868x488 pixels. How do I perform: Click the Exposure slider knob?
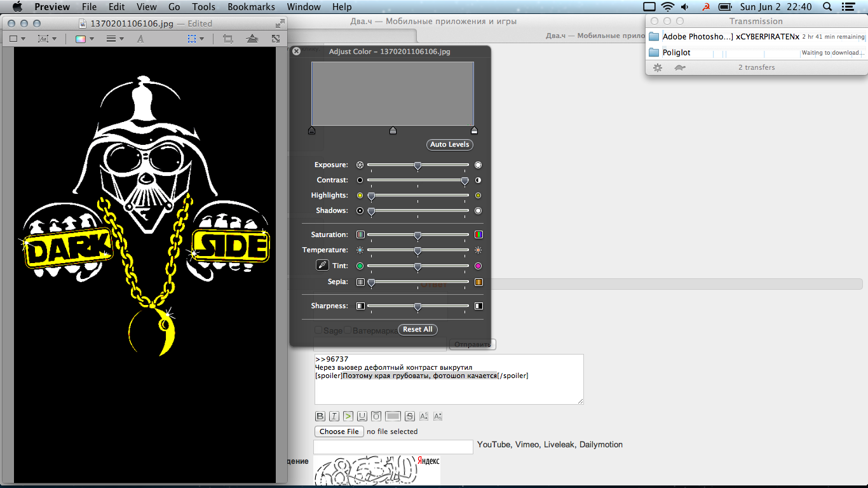tap(417, 165)
